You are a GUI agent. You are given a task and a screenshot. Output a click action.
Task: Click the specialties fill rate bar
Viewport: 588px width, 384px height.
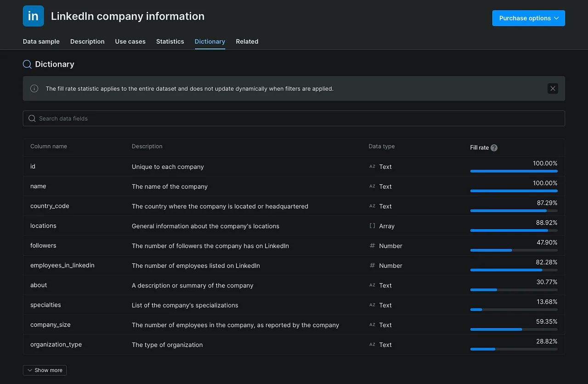[x=514, y=309]
